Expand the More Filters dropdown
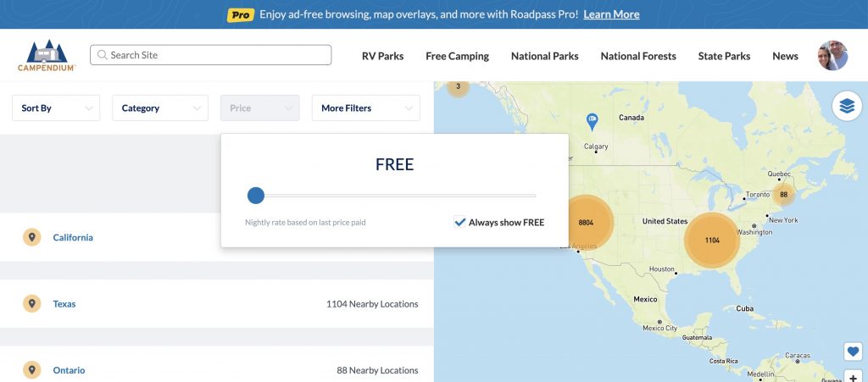The image size is (868, 382). point(366,108)
